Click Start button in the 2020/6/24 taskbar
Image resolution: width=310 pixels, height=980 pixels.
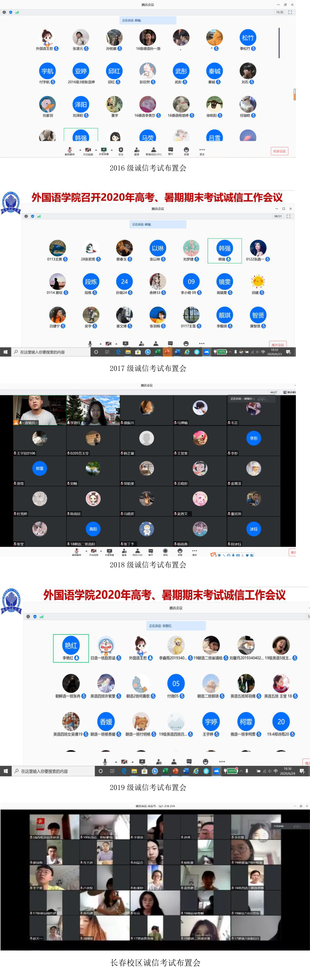6,771
